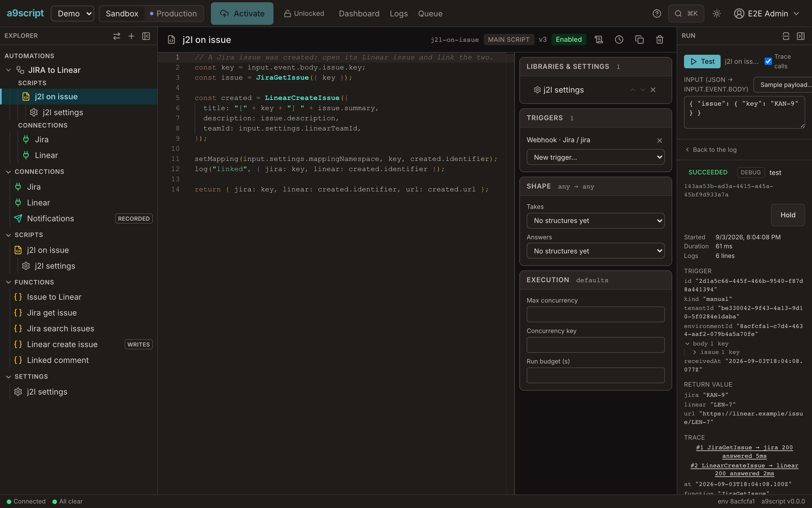Duplicate script with copy icon
The image size is (812, 508).
point(639,40)
